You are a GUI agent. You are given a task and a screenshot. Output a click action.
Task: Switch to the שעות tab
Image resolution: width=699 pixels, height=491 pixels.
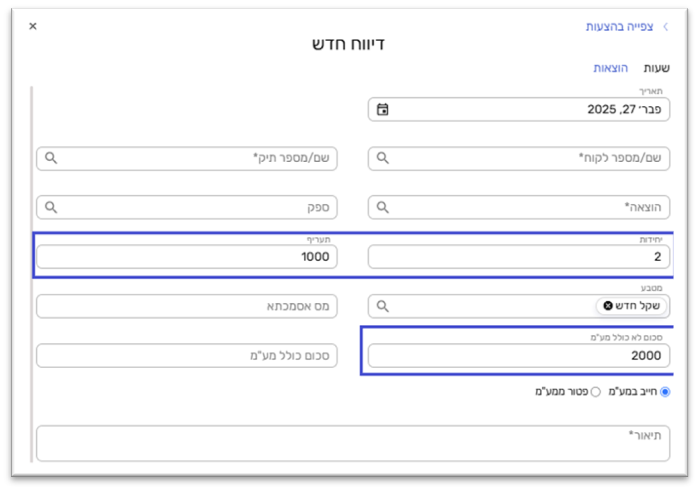click(x=657, y=68)
